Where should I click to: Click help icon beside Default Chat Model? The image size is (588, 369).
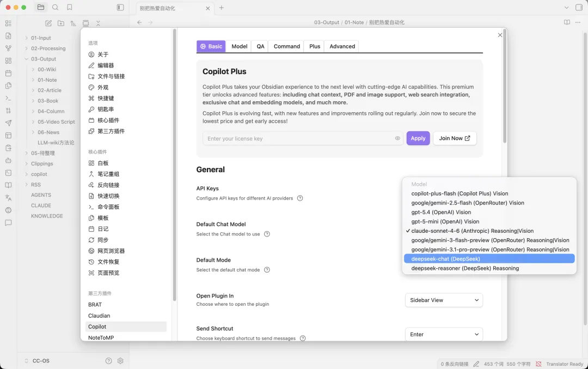(x=267, y=234)
